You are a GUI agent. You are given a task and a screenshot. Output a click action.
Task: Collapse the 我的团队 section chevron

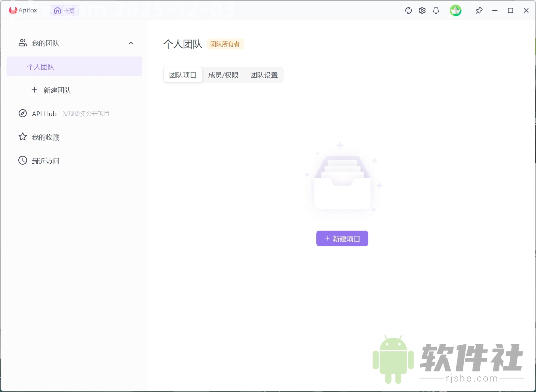pos(131,43)
